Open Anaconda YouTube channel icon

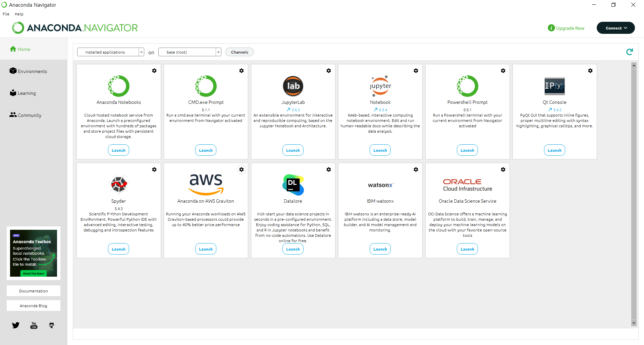34,325
